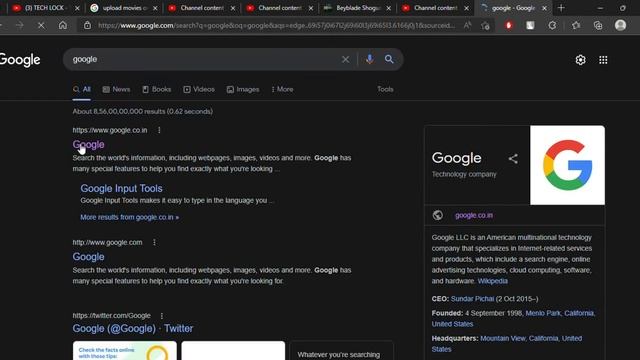This screenshot has height=360, width=640.
Task: Open Mountain View, California headquarters link
Action: [x=507, y=344]
